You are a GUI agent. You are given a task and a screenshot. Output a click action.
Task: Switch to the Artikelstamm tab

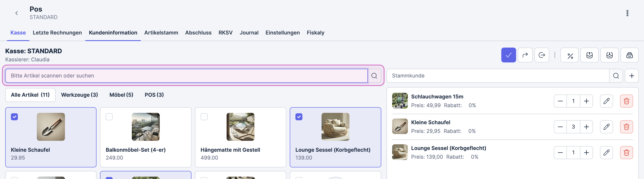161,33
